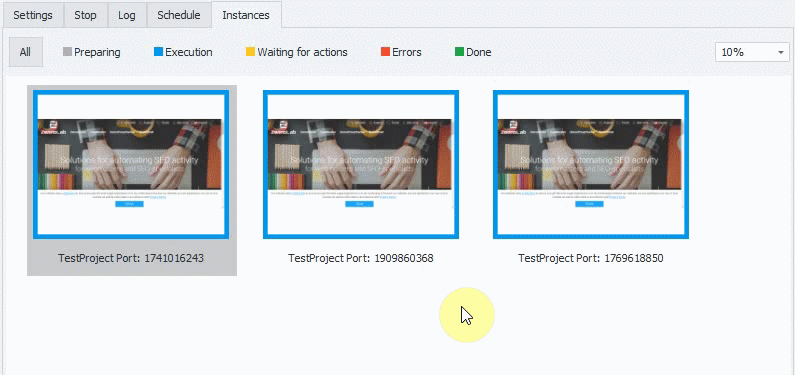Filter by Waiting for actions status

297,52
